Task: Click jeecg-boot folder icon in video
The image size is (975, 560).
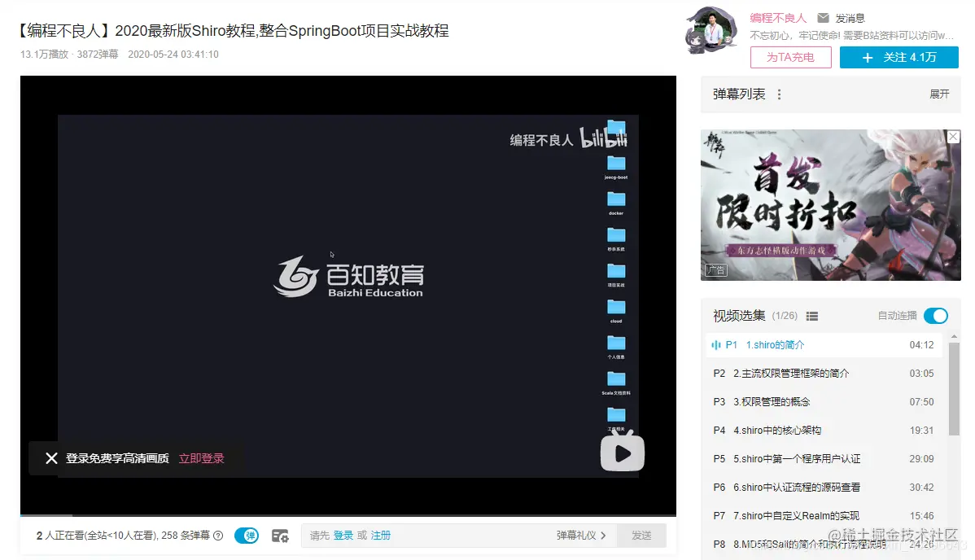Action: [x=616, y=164]
